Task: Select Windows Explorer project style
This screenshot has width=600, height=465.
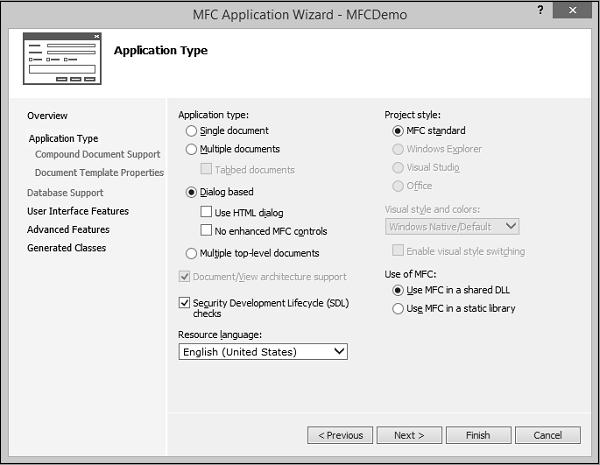Action: [x=398, y=149]
